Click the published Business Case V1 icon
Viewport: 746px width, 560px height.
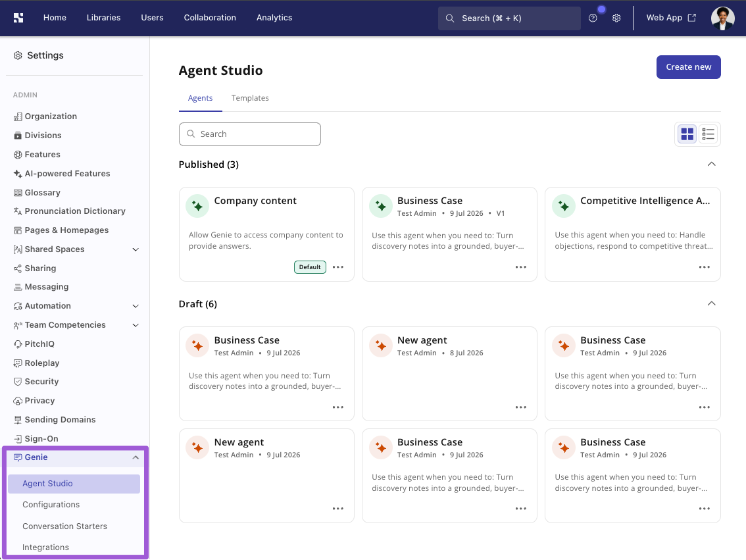(381, 206)
